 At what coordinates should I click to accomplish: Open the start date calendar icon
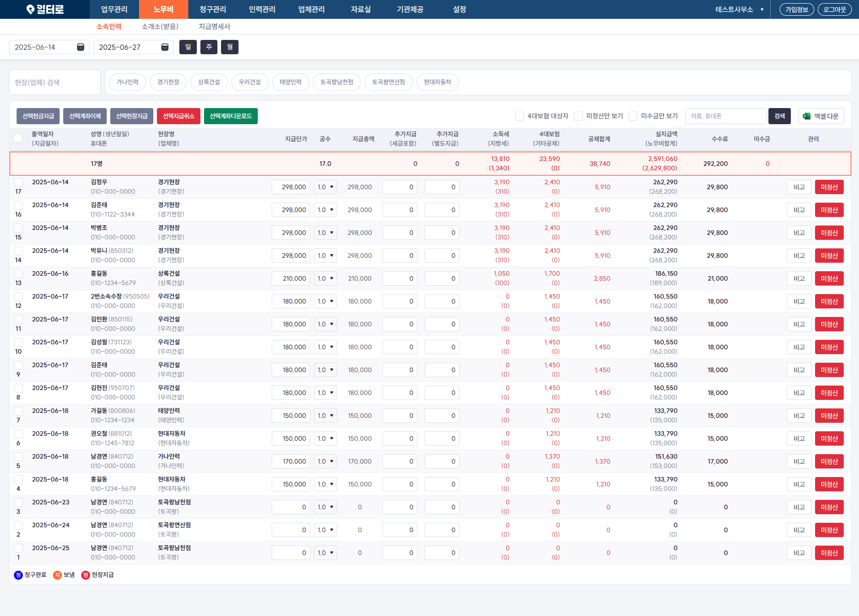pos(81,47)
